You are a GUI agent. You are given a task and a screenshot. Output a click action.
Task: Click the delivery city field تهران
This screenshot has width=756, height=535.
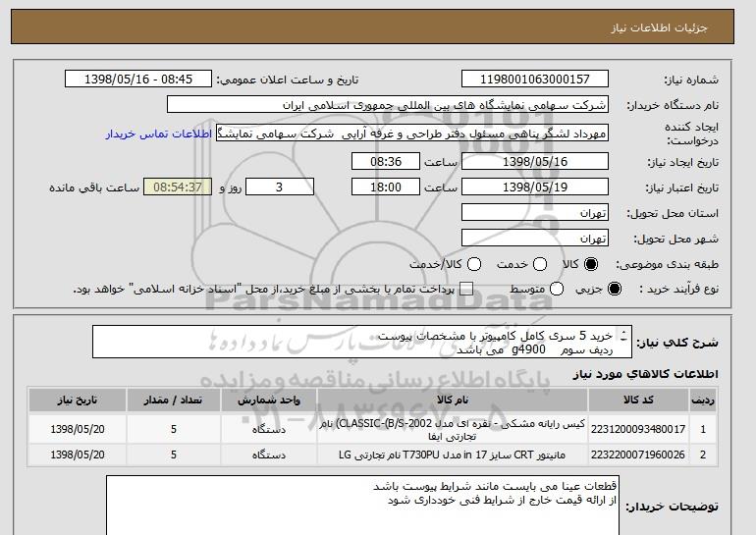pos(535,239)
